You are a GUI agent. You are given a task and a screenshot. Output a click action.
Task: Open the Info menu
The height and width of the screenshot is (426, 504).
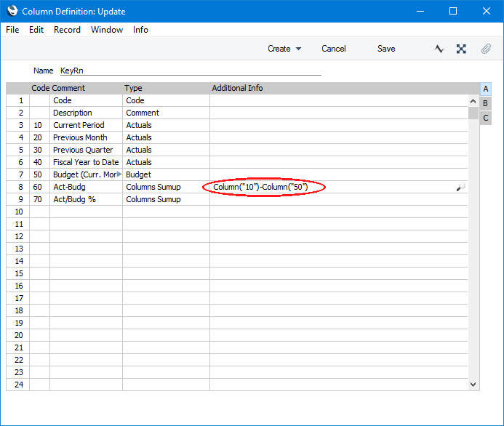pyautogui.click(x=140, y=30)
